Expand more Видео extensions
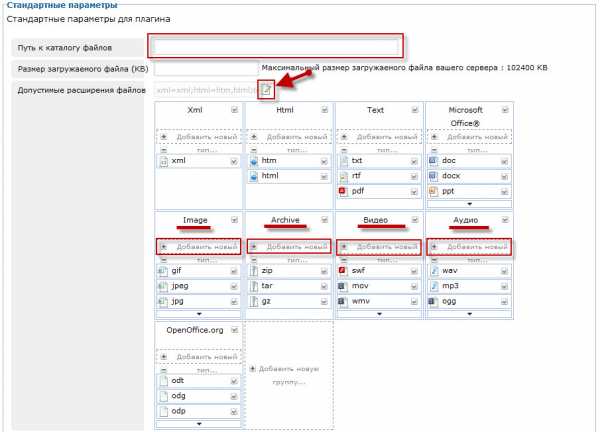The image size is (600, 432). coord(380,314)
